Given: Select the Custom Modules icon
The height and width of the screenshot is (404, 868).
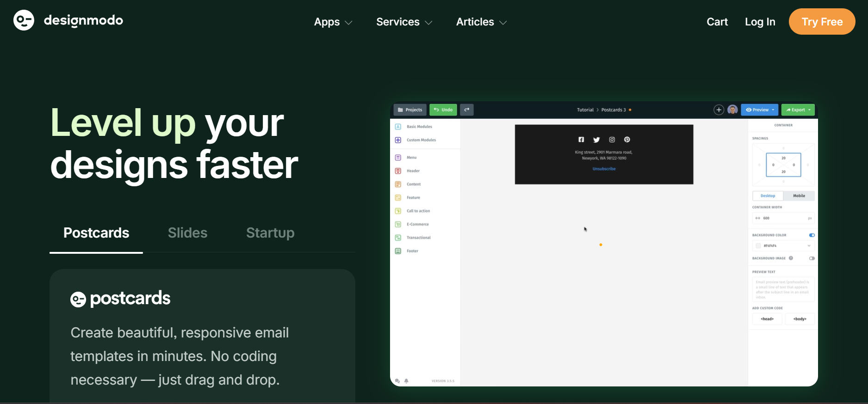Looking at the screenshot, I should tap(398, 140).
